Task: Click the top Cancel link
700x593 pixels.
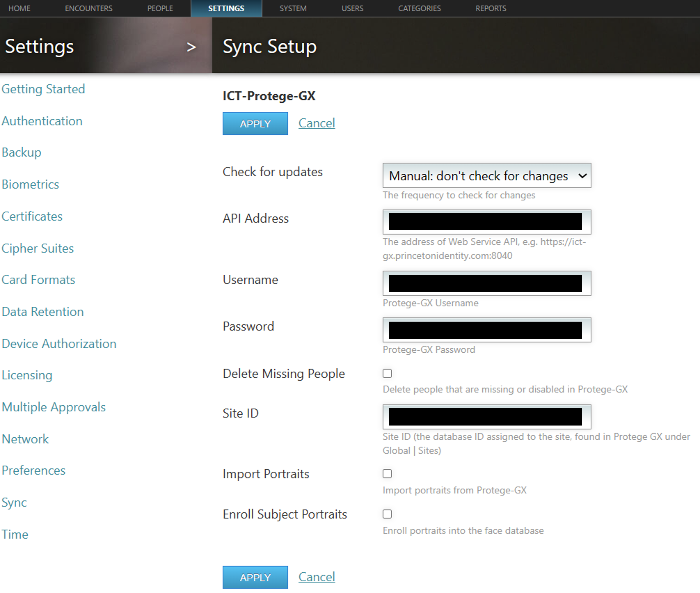Action: point(316,123)
